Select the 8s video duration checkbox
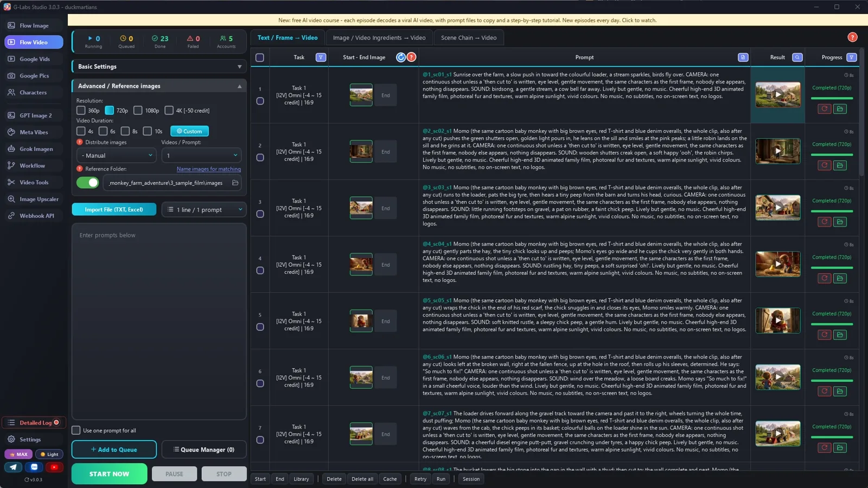 tap(125, 131)
